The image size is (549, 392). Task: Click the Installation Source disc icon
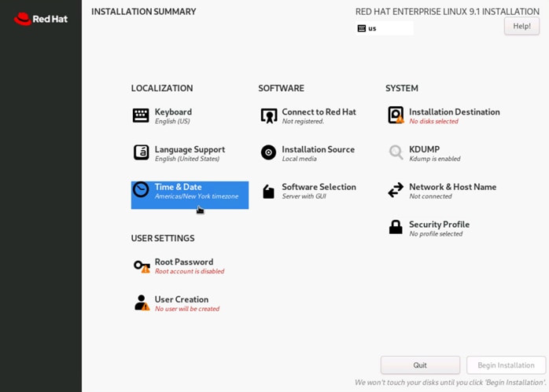point(268,152)
